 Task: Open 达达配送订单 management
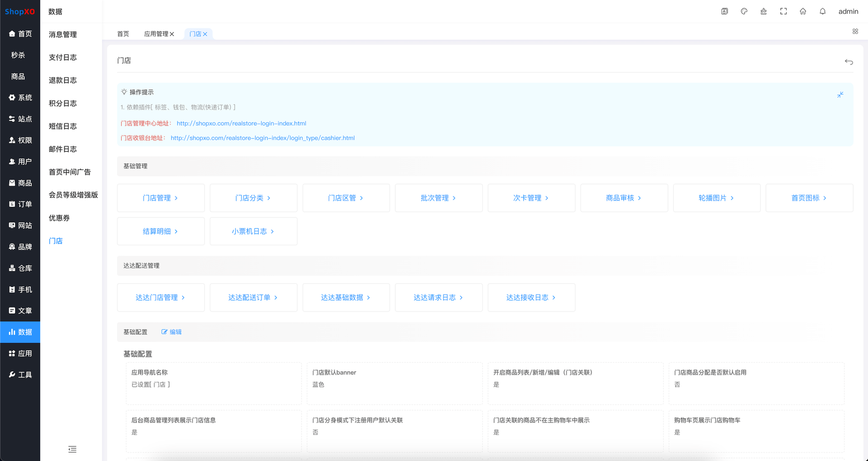point(253,297)
